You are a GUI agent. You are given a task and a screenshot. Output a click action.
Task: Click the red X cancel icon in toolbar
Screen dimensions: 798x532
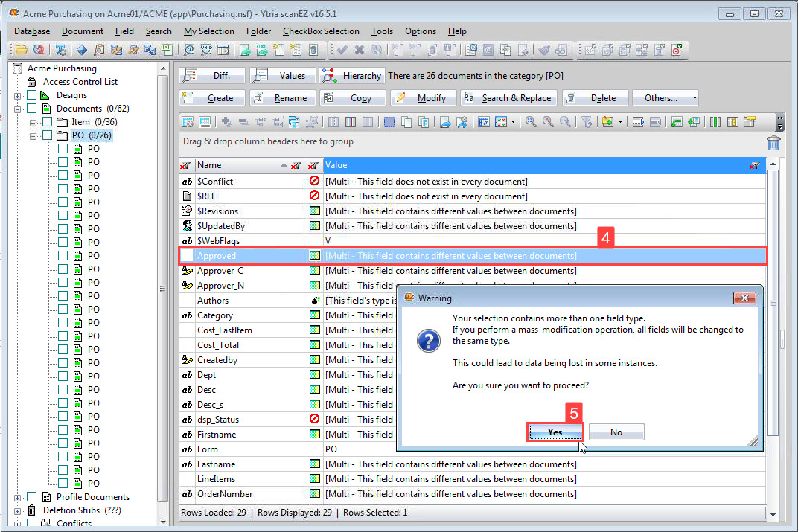(360, 50)
